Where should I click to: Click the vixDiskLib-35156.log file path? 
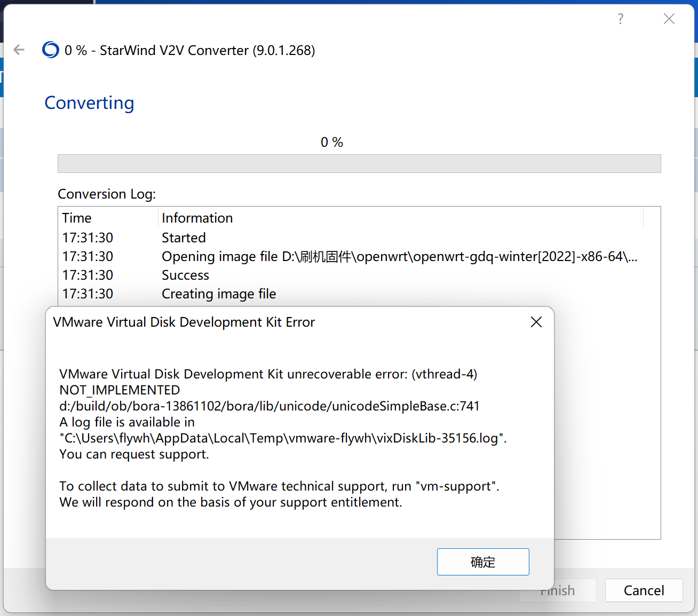tap(283, 438)
